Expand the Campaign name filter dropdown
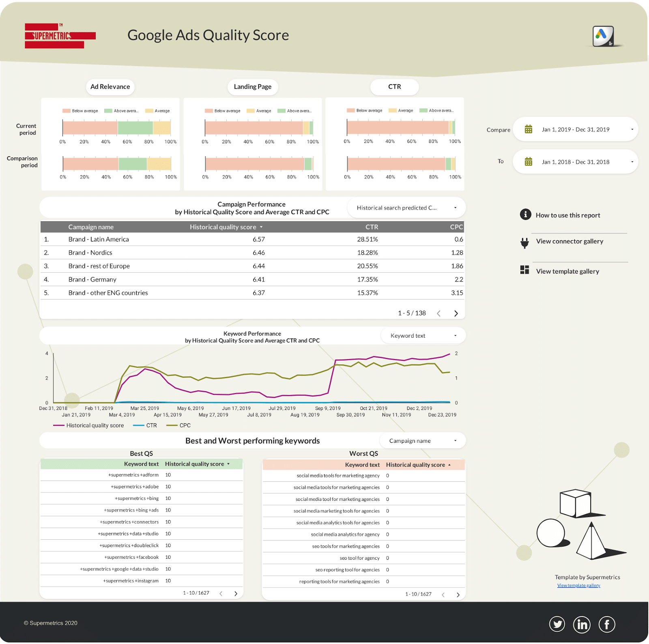 [x=422, y=441]
